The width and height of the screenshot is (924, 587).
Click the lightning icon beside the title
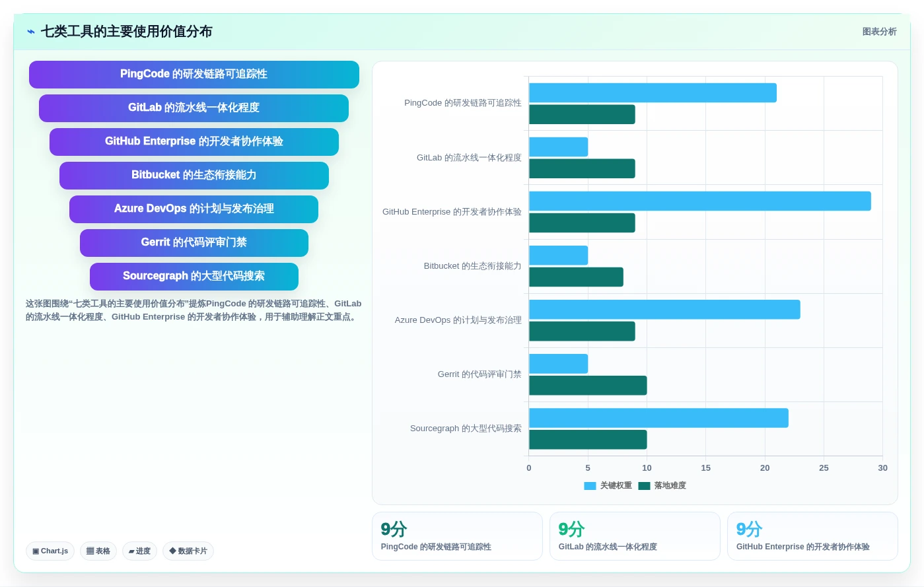(31, 32)
